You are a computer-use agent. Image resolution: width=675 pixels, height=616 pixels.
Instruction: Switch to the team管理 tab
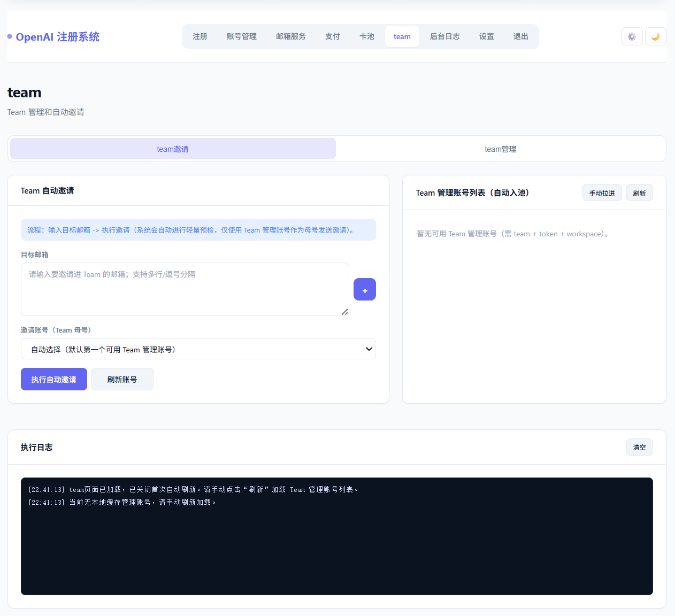[x=500, y=149]
